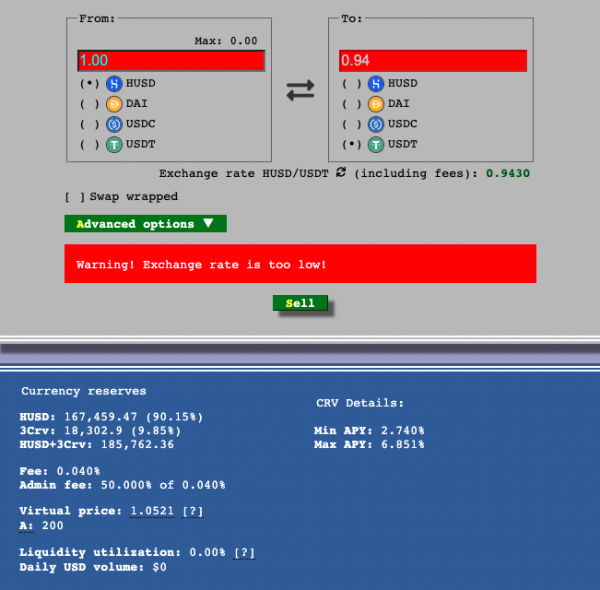The width and height of the screenshot is (600, 590).
Task: Select USDT radio button in To box
Action: click(x=351, y=144)
